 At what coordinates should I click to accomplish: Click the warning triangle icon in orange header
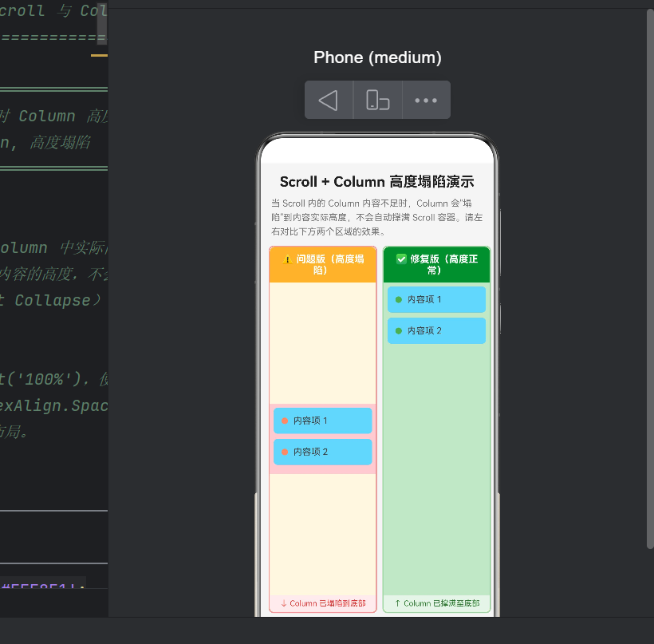[x=287, y=259]
